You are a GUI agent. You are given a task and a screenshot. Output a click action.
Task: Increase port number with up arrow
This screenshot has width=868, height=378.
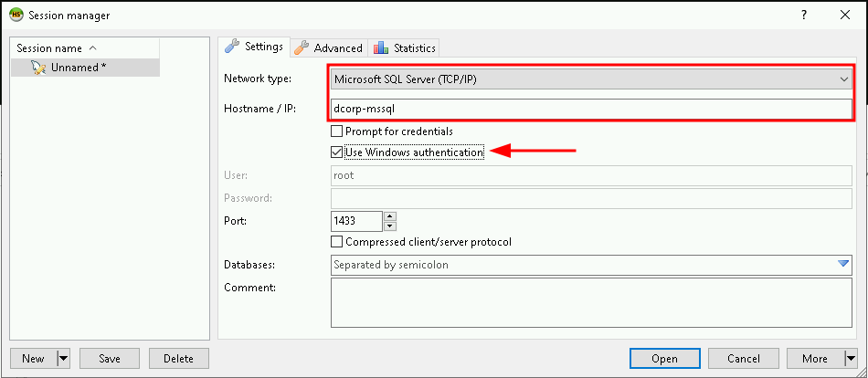(x=390, y=216)
